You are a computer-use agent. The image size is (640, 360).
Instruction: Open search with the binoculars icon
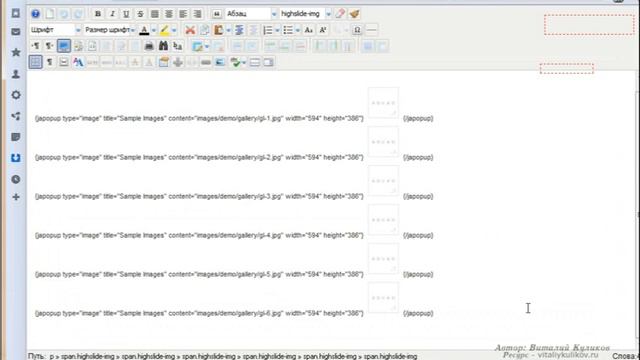click(x=163, y=46)
